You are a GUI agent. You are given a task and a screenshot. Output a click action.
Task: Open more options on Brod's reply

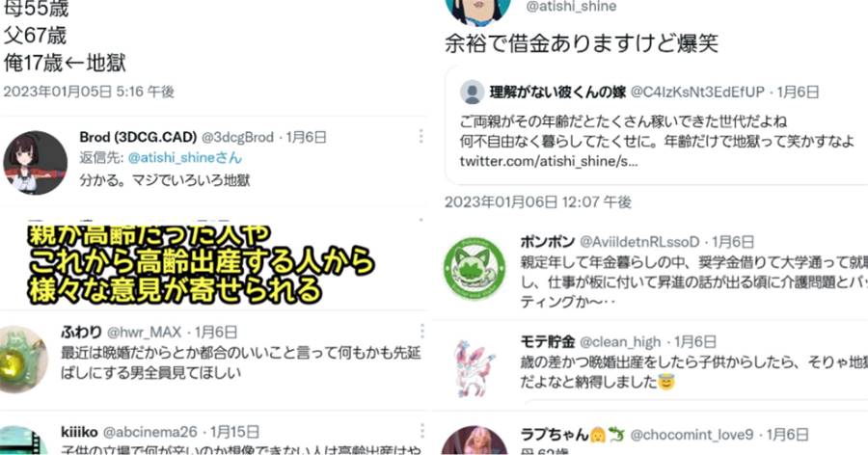[x=421, y=136]
